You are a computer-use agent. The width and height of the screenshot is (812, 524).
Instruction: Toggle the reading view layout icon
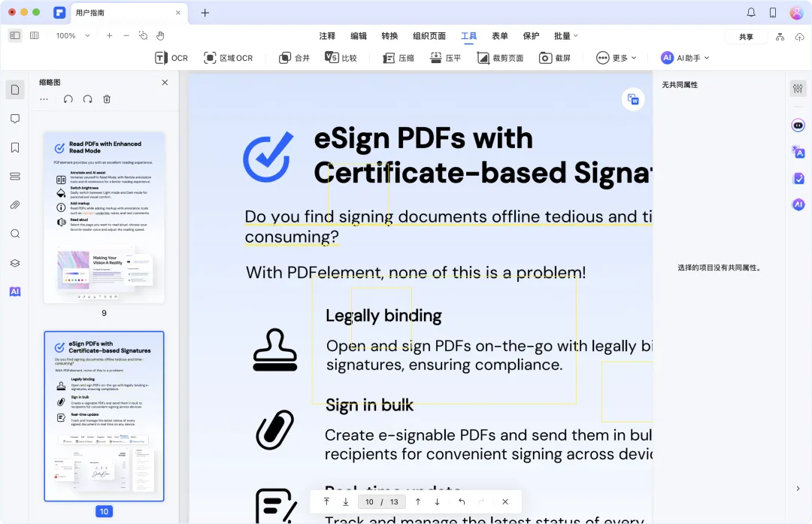(x=34, y=36)
